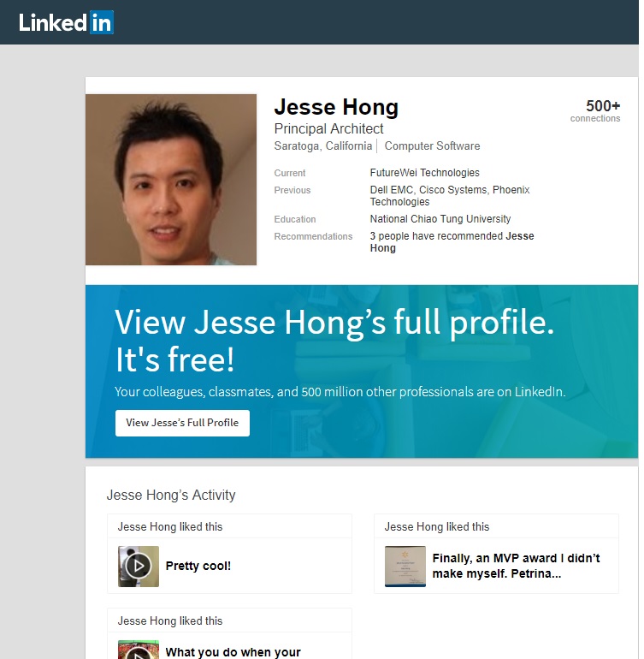Click Saratoga, California location text
This screenshot has width=644, height=659.
point(323,145)
